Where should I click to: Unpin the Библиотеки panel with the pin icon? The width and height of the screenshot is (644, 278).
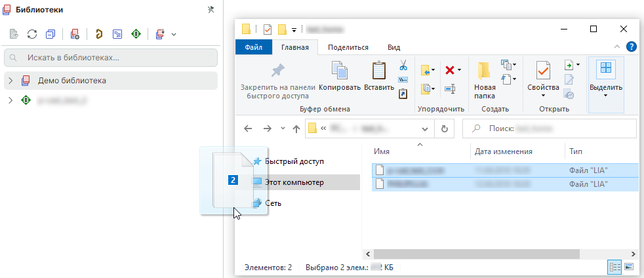tap(211, 10)
